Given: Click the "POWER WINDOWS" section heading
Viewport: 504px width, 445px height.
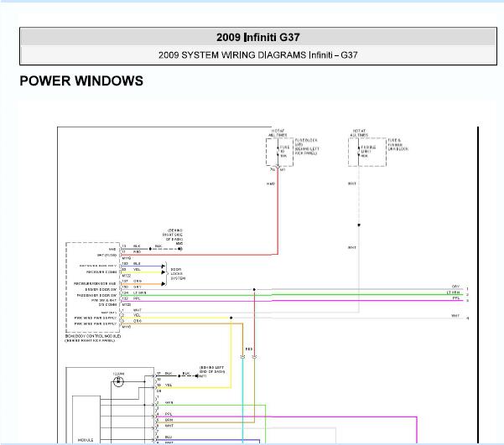Looking at the screenshot, I should 81,80.
